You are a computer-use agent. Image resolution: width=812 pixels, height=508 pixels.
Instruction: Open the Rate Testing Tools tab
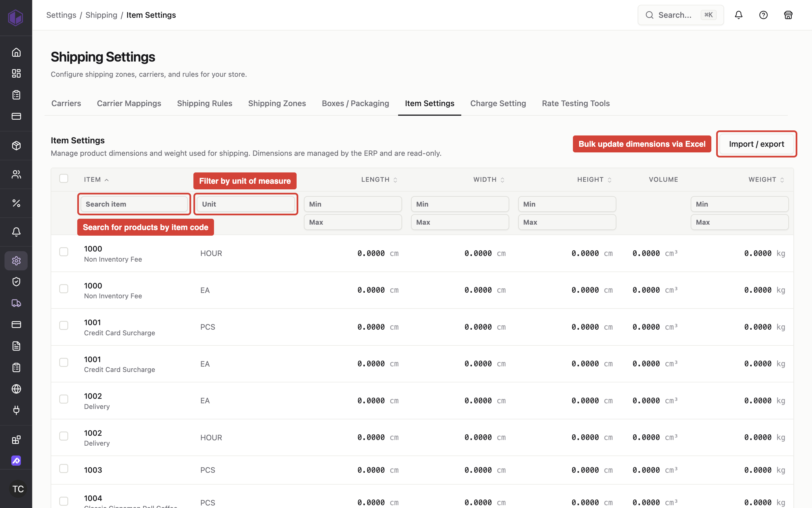click(x=576, y=104)
